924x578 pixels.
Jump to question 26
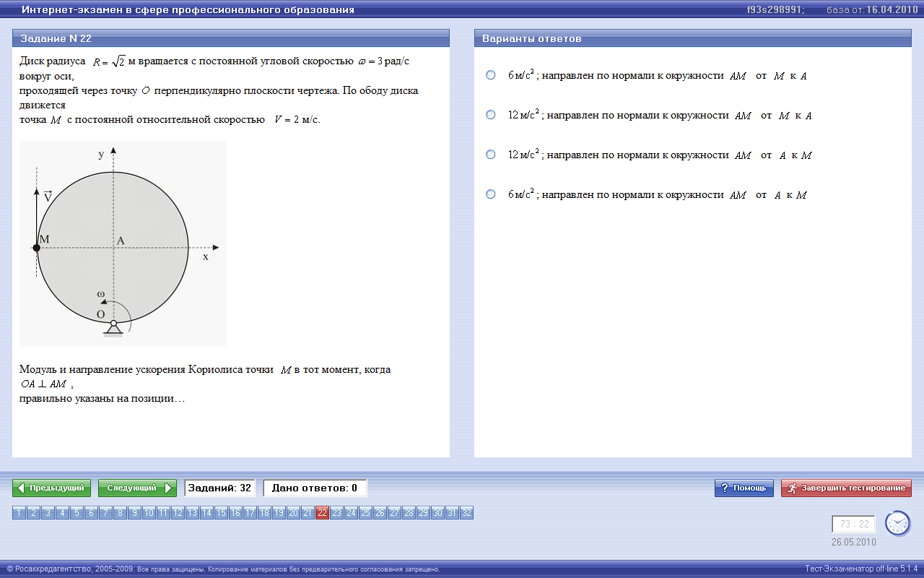coord(380,513)
